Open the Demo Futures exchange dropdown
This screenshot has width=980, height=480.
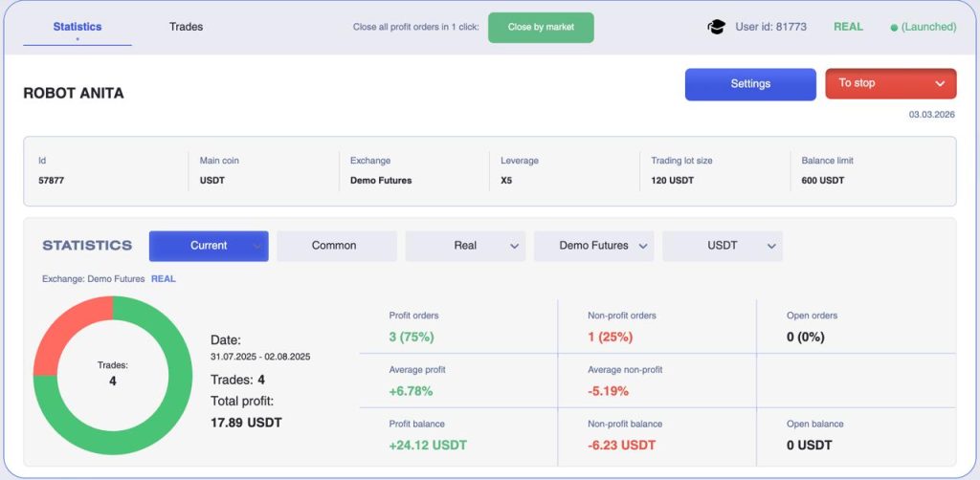(x=593, y=246)
